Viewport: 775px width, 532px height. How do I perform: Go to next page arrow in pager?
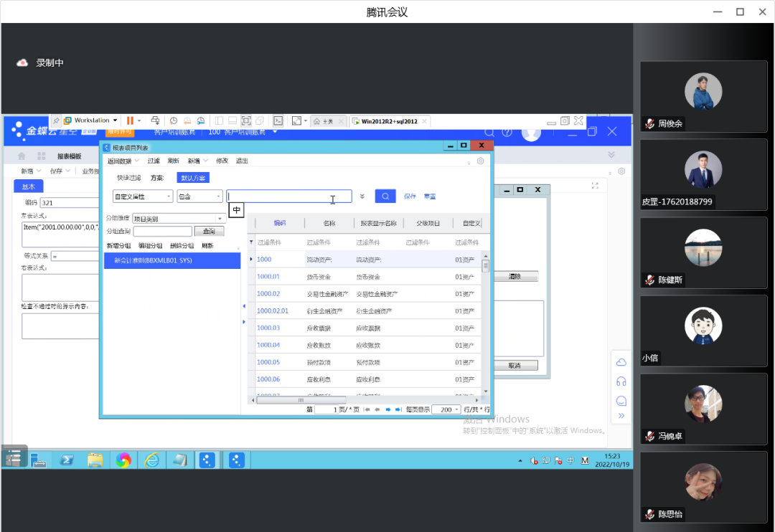[388, 409]
